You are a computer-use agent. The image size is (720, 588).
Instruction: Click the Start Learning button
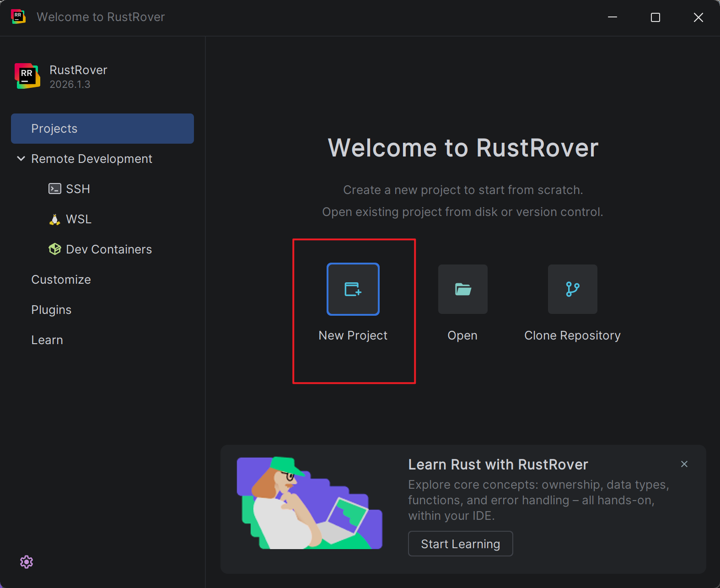(460, 544)
